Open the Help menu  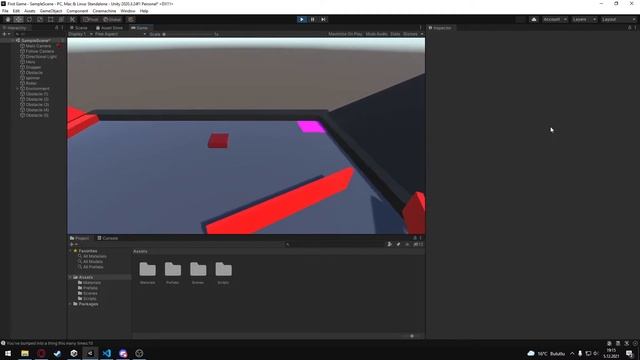(x=144, y=11)
